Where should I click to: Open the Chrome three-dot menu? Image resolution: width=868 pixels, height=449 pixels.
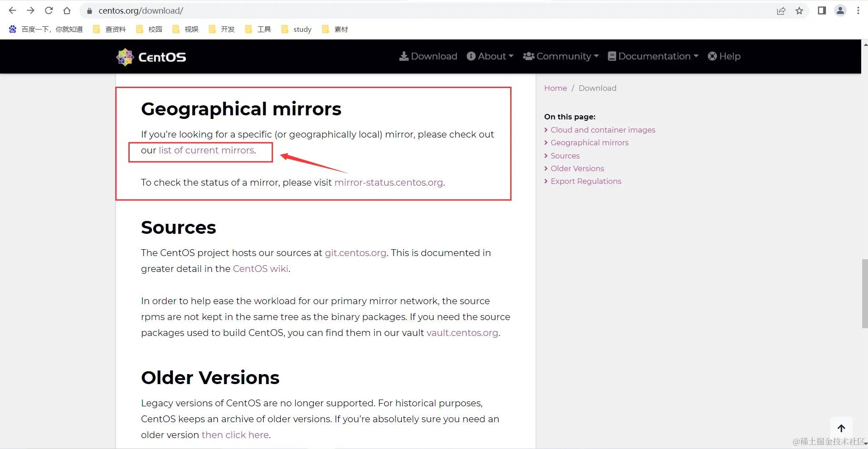[x=858, y=10]
